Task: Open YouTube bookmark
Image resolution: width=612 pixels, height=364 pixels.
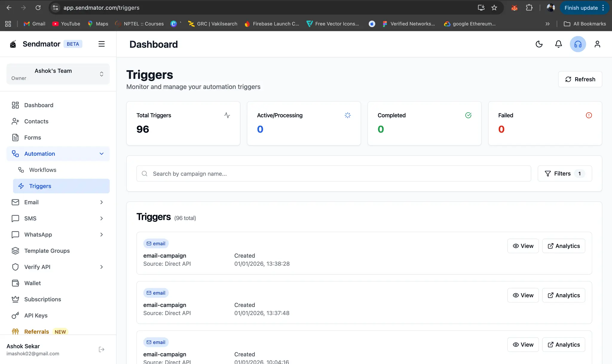Action: point(66,24)
